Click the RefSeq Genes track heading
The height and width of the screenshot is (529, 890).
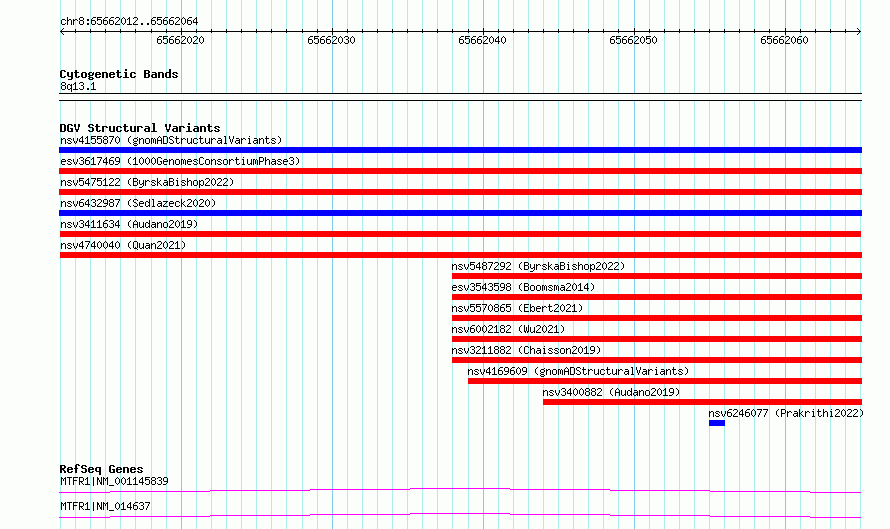101,469
